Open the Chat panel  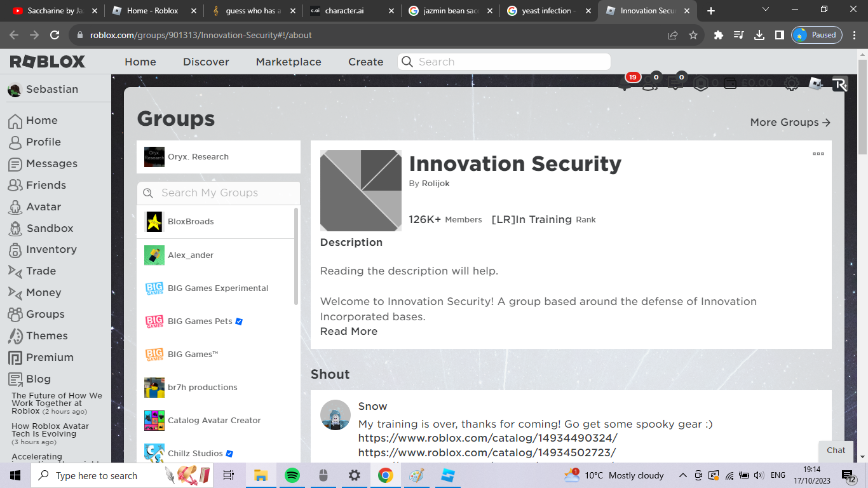836,451
